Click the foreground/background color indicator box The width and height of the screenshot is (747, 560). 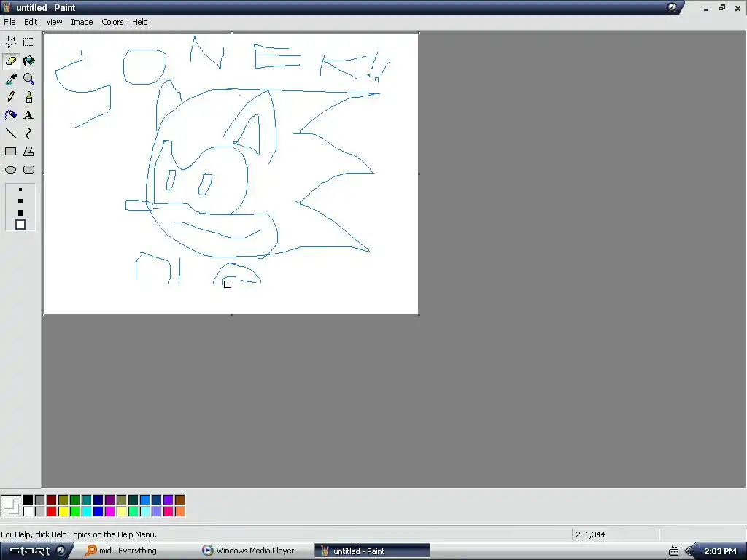[x=11, y=506]
